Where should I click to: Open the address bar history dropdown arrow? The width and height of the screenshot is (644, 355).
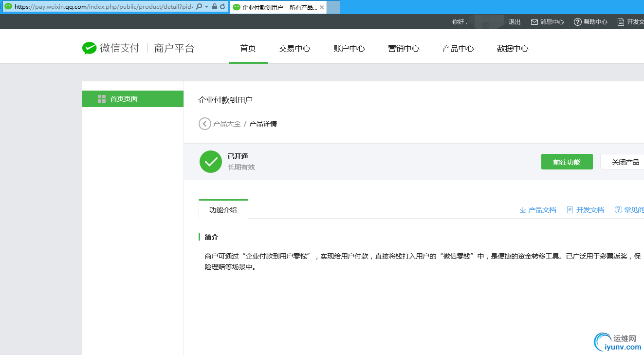(207, 7)
